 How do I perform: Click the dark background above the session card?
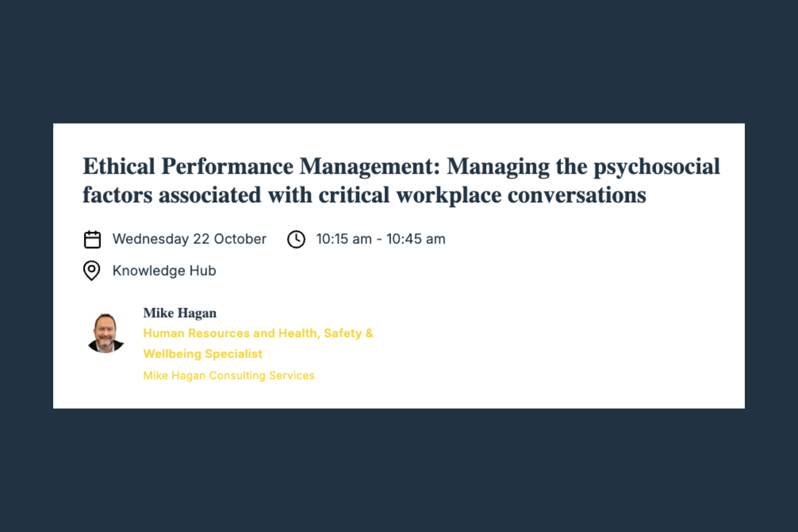(399, 61)
